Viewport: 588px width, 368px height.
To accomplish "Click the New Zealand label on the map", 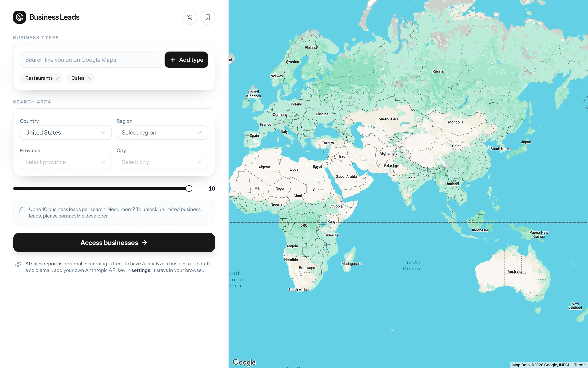I will 575,306.
